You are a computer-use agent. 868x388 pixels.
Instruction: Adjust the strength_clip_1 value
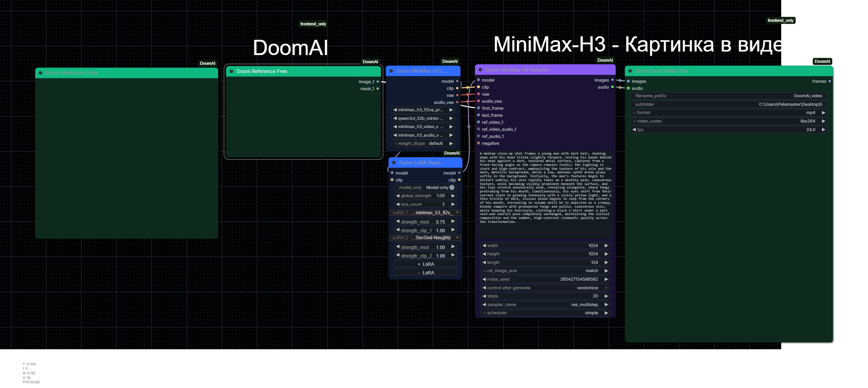[x=426, y=230]
